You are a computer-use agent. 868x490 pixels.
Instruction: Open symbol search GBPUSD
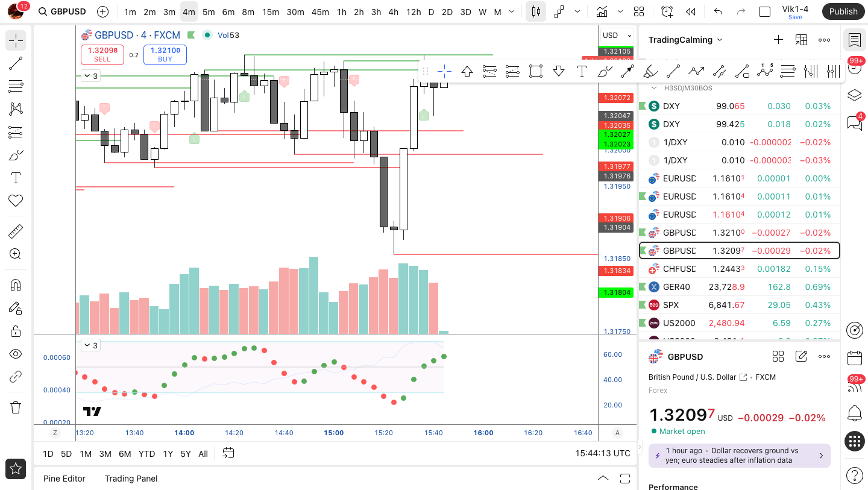[x=61, y=11]
